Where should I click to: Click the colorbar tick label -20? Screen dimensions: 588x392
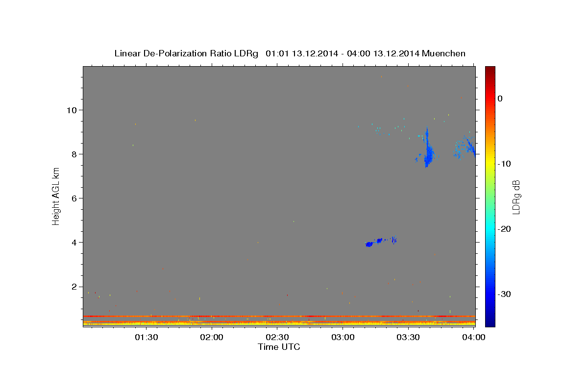click(505, 229)
